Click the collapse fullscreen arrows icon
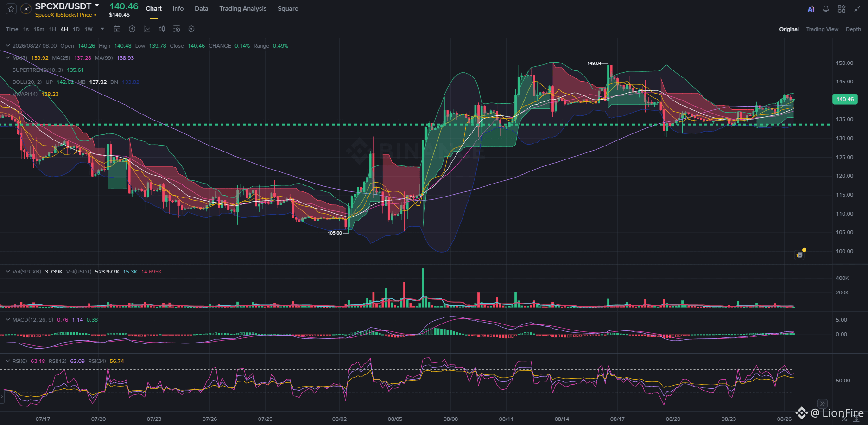Viewport: 868px width, 425px height. 857,9
